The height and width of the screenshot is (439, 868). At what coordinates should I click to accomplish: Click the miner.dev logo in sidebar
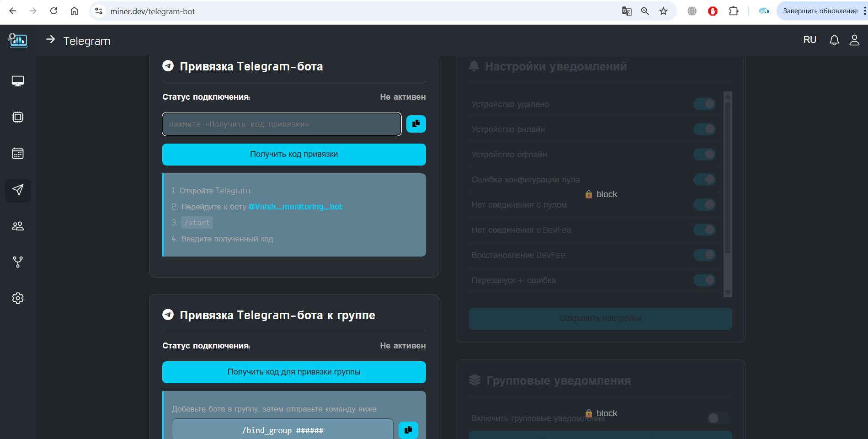click(18, 40)
